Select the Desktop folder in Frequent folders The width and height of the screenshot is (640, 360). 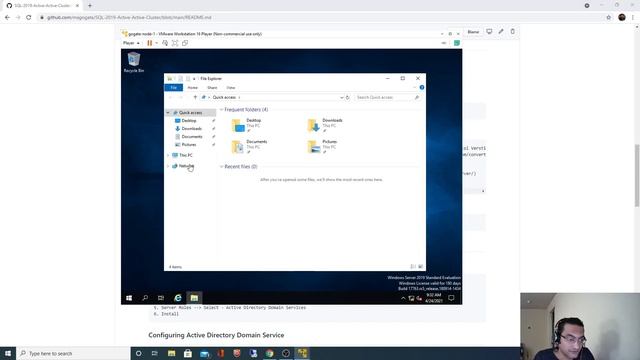247,125
